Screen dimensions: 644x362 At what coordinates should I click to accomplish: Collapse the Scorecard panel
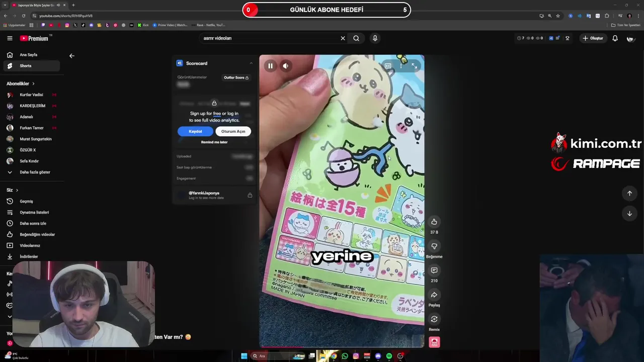[x=251, y=63]
